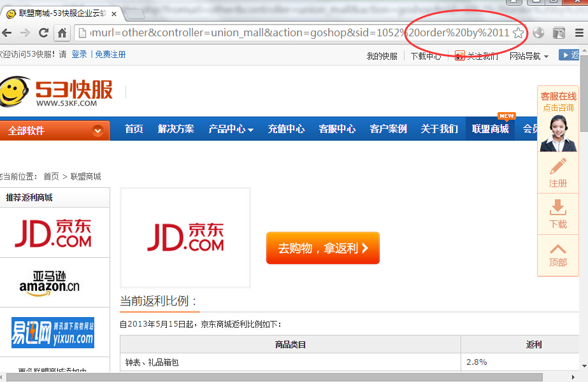Click the browser back arrow
The image size is (588, 382).
6,33
